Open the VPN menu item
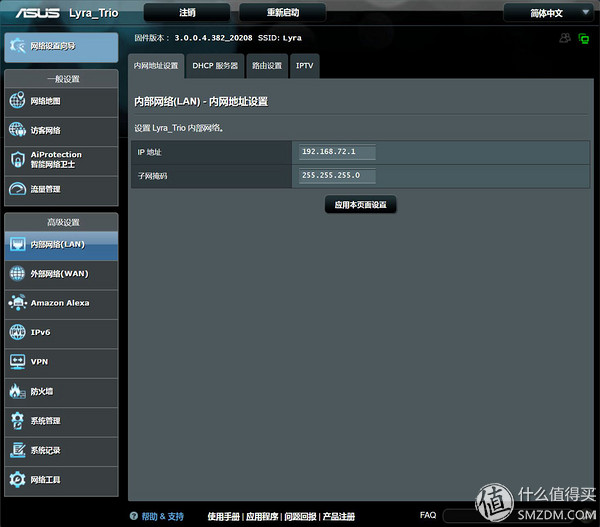 [61, 362]
